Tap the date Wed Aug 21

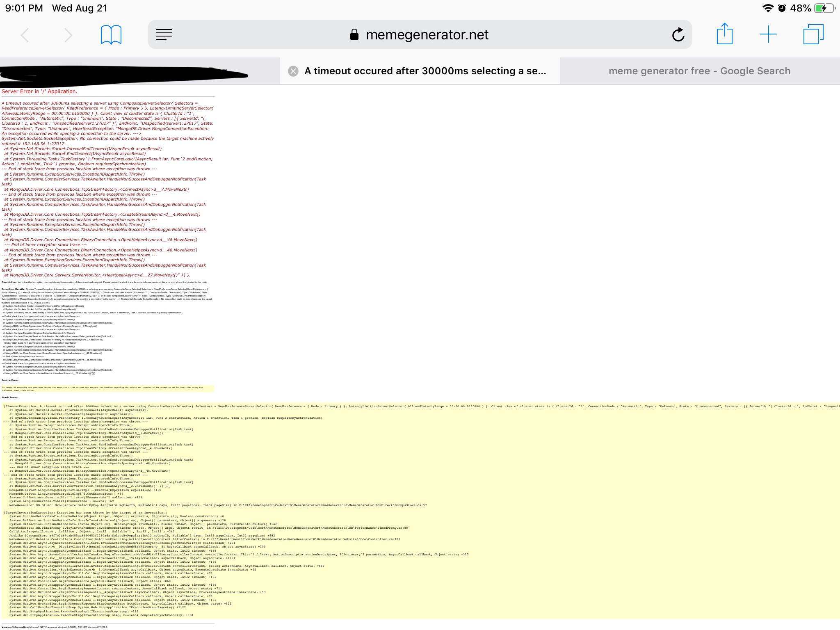click(78, 7)
